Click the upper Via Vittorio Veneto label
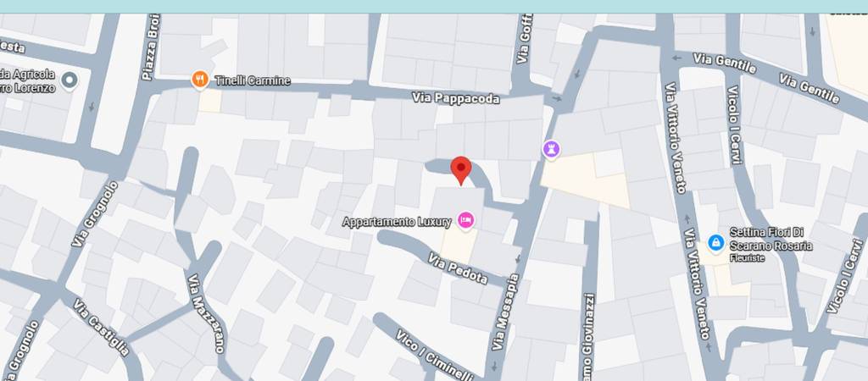Image resolution: width=868 pixels, height=381 pixels. pos(676,138)
